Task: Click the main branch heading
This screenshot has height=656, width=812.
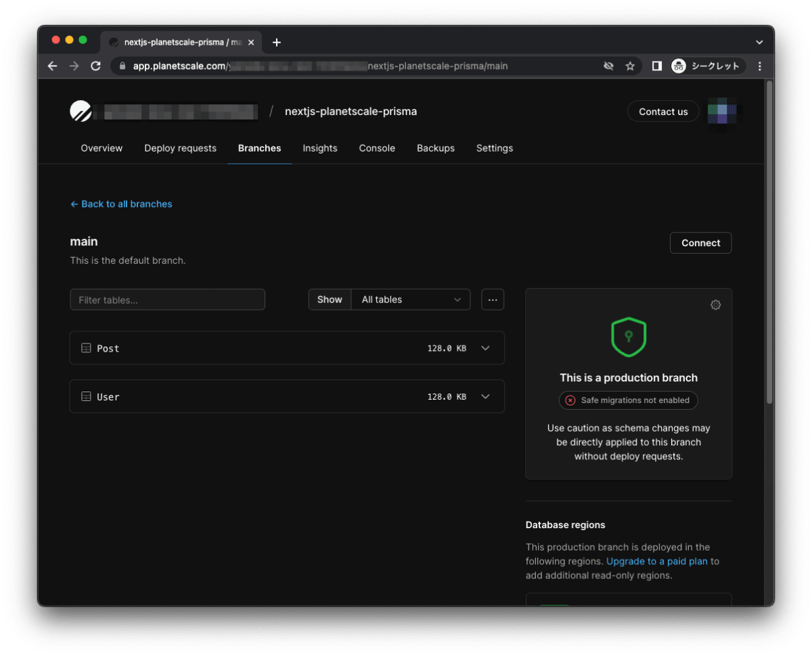Action: point(84,241)
